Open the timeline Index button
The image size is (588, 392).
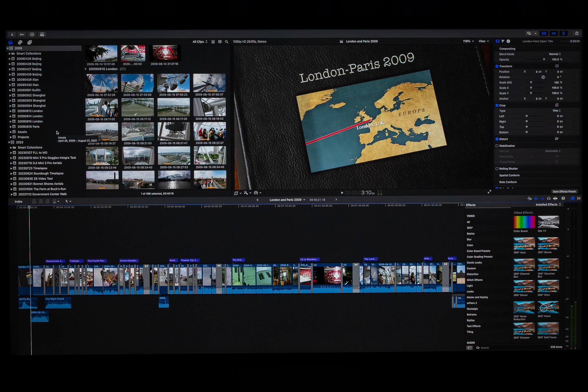(19, 202)
